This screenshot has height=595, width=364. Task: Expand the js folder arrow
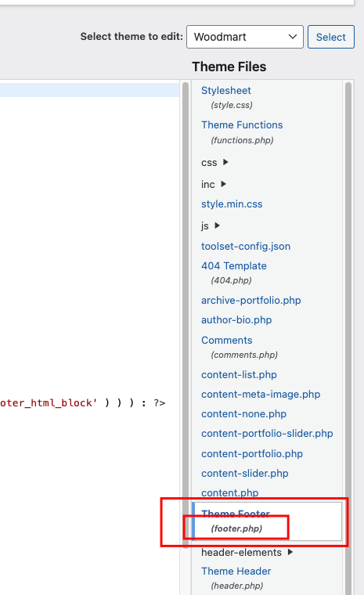click(x=217, y=225)
